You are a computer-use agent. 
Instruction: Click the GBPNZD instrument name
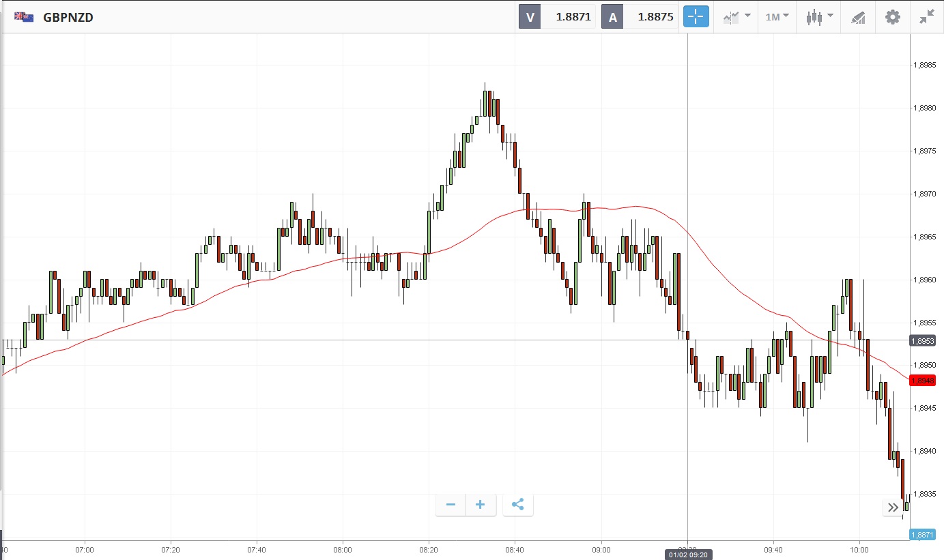68,17
